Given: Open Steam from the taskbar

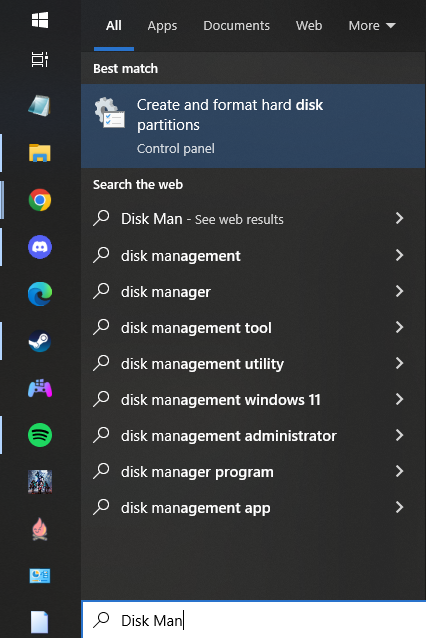Looking at the screenshot, I should click(x=40, y=341).
